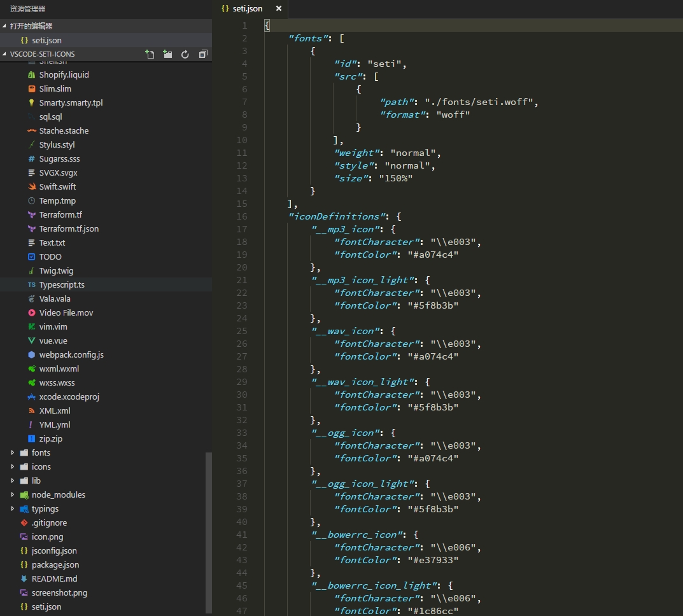Image resolution: width=683 pixels, height=616 pixels.
Task: Open the Swift.swift file
Action: point(57,186)
